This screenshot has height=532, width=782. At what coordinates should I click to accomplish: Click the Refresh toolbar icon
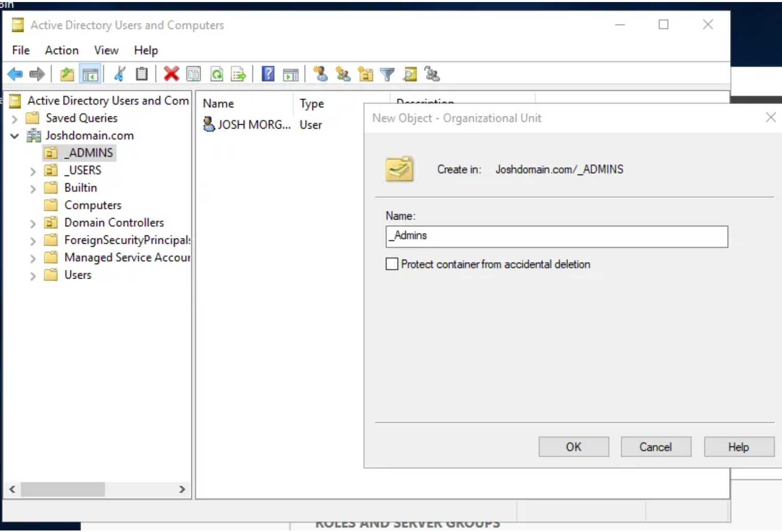(x=217, y=74)
